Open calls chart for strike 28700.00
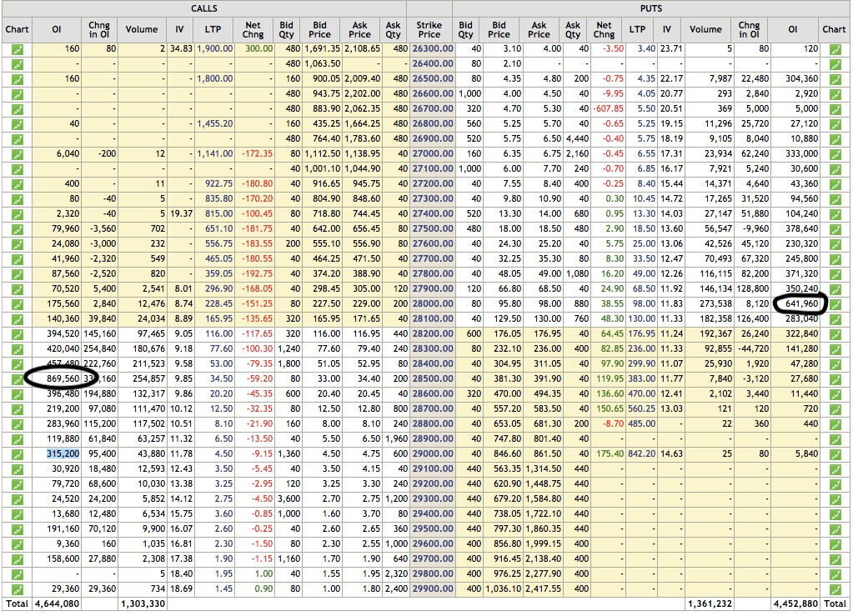Screen dimensions: 853x616 pos(18,409)
